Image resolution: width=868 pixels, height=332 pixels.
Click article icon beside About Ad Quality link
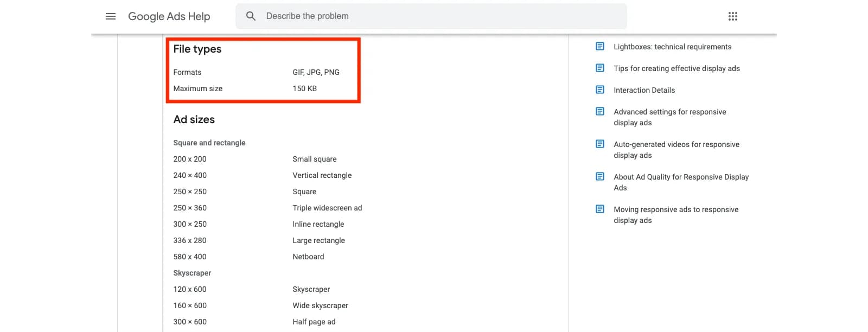pyautogui.click(x=600, y=176)
